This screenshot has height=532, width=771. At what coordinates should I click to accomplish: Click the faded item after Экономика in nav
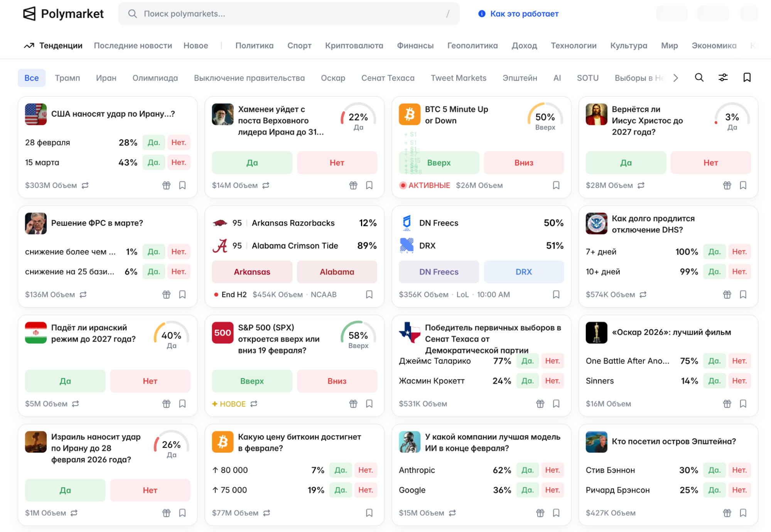pos(753,45)
